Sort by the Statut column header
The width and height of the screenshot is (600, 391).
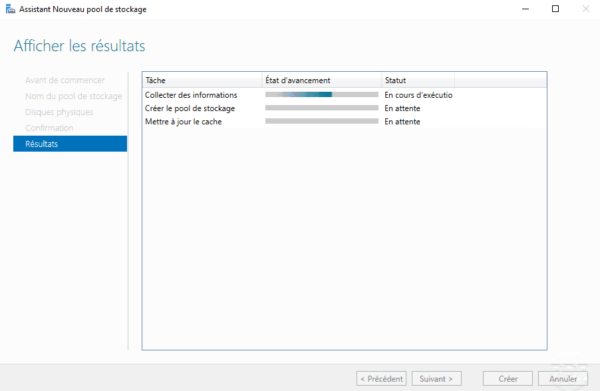[418, 80]
